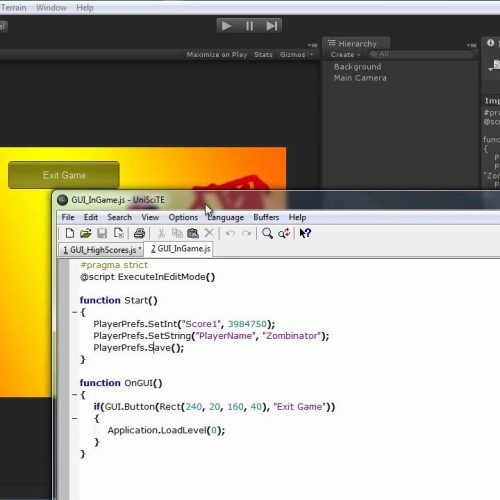Open Find with the magnifier icon
The width and height of the screenshot is (500, 500).
[267, 233]
